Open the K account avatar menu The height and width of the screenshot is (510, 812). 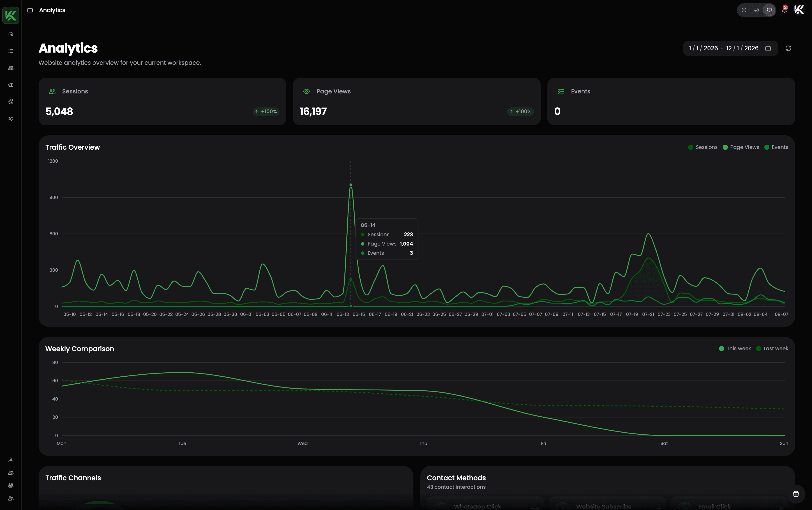tap(799, 10)
